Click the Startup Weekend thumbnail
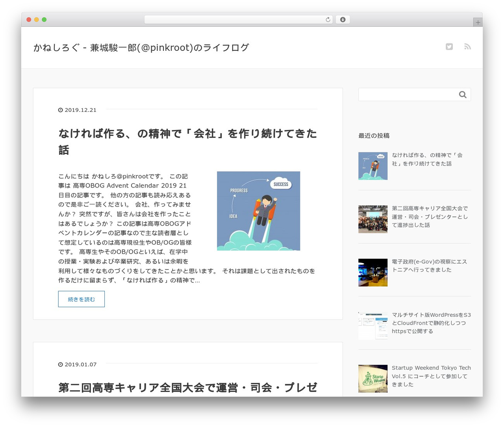504x427 pixels. tap(373, 379)
